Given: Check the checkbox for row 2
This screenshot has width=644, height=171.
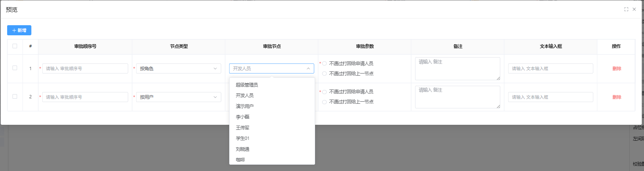Looking at the screenshot, I should 15,96.
